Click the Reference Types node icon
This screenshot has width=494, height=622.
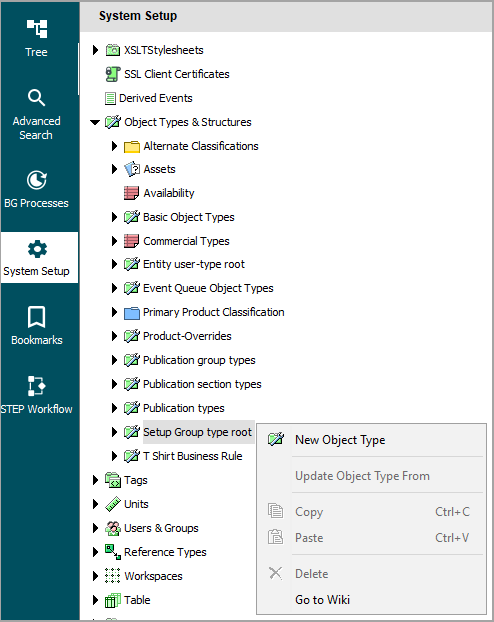[113, 552]
